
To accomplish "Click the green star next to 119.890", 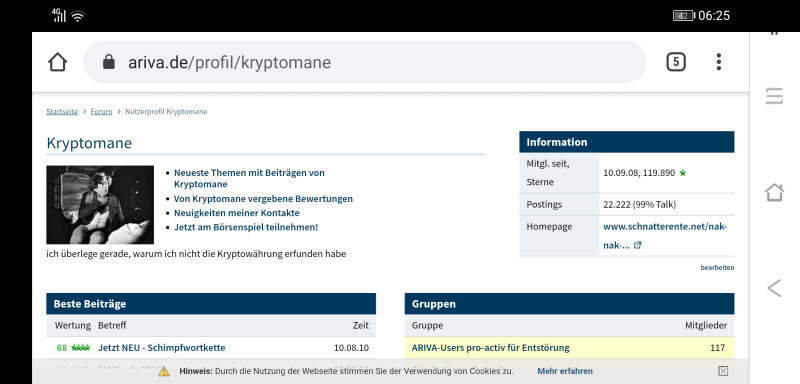I will [683, 173].
